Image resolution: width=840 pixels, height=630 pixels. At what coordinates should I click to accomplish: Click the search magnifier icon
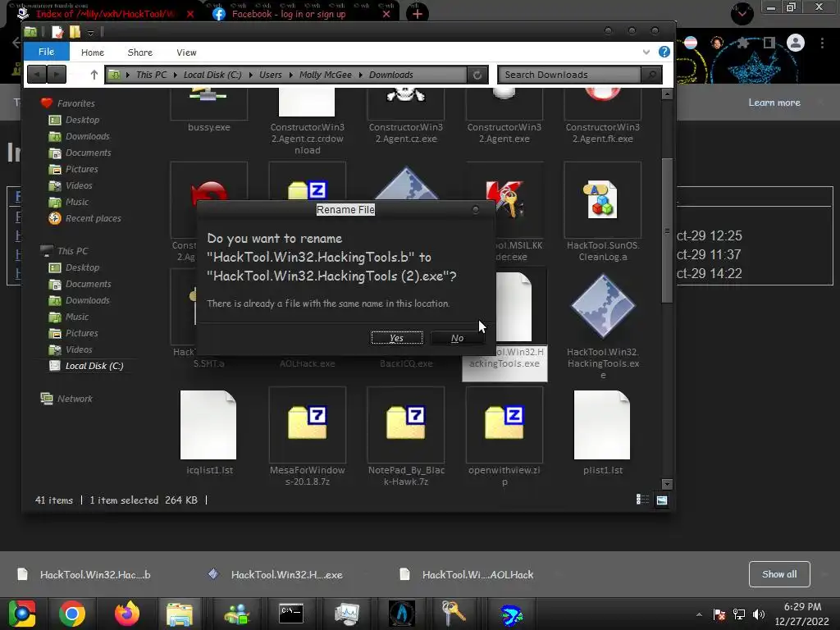click(x=651, y=75)
